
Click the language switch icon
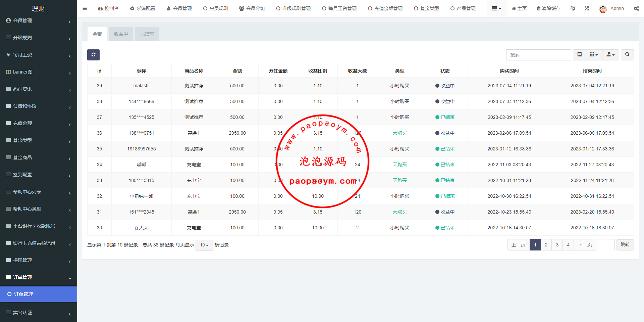pyautogui.click(x=573, y=8)
